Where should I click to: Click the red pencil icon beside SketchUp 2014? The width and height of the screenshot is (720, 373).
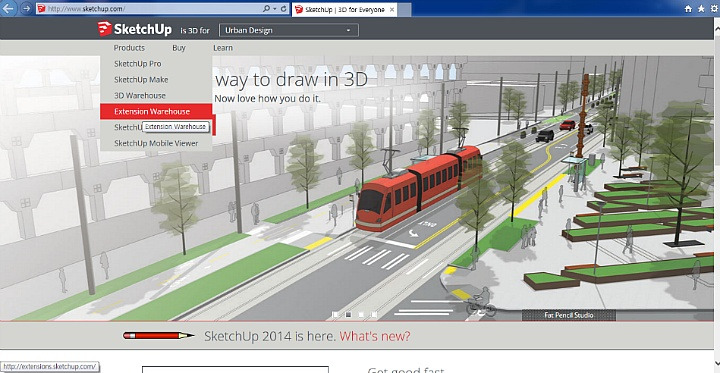click(158, 336)
